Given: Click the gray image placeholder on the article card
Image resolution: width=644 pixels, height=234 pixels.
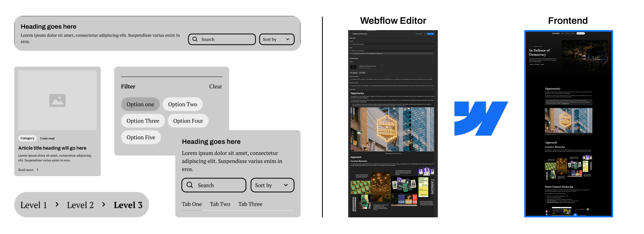Looking at the screenshot, I should click(57, 100).
